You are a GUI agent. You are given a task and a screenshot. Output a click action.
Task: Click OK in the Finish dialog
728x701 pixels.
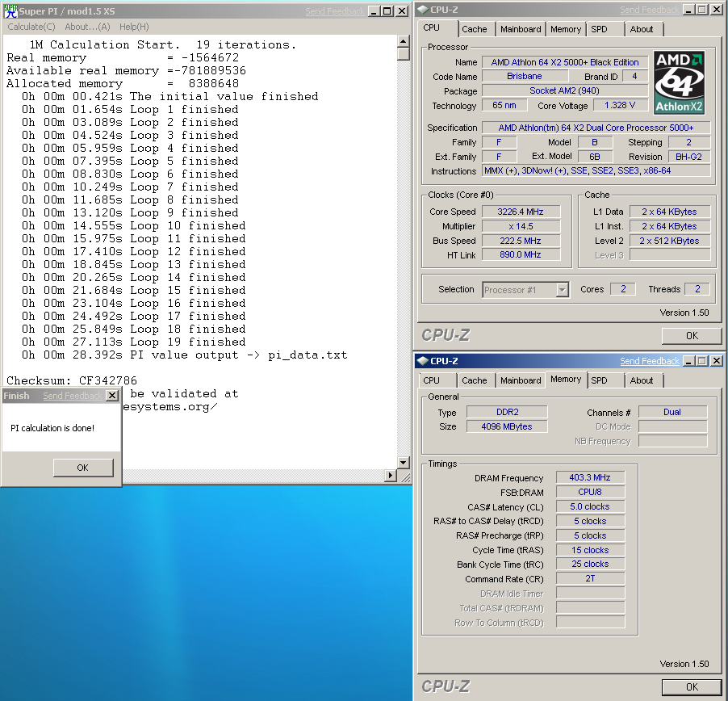coord(83,468)
